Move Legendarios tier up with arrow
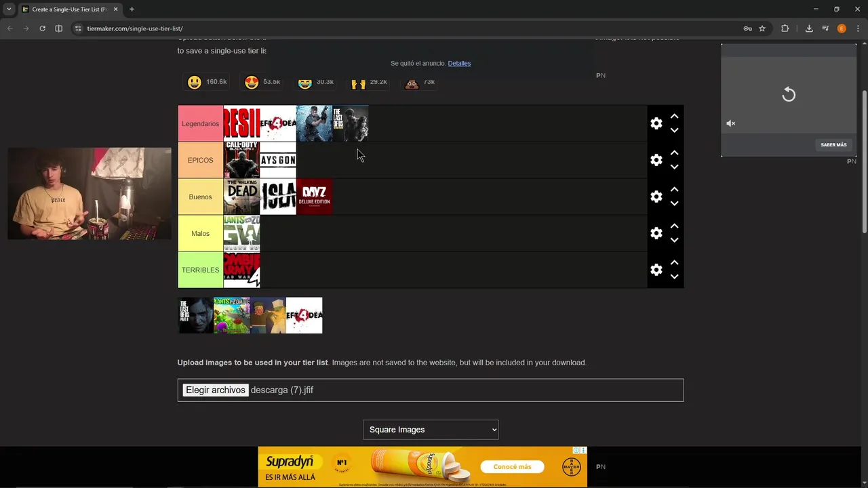The width and height of the screenshot is (868, 488). pos(674,117)
